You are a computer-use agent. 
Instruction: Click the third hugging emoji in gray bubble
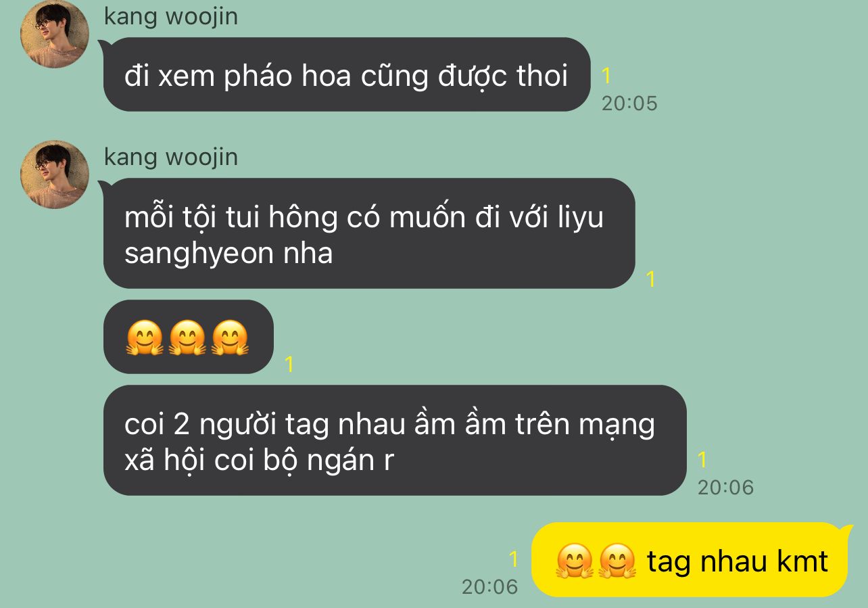[230, 338]
